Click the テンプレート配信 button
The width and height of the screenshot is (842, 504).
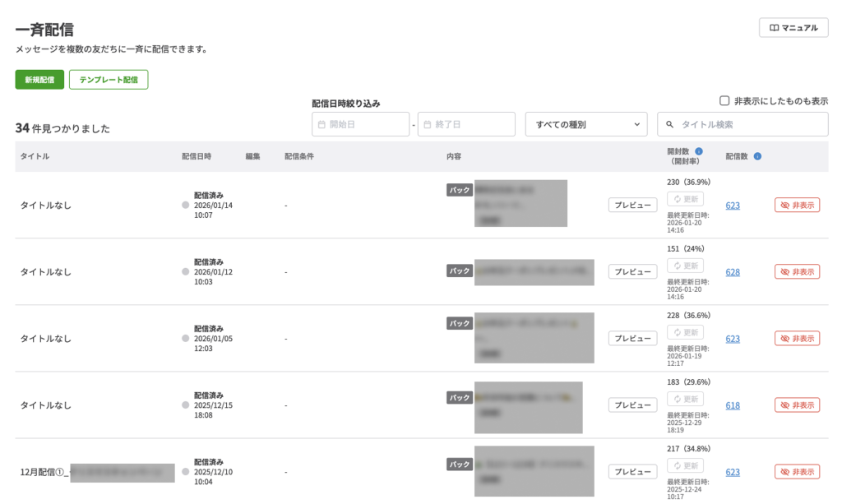click(x=109, y=80)
